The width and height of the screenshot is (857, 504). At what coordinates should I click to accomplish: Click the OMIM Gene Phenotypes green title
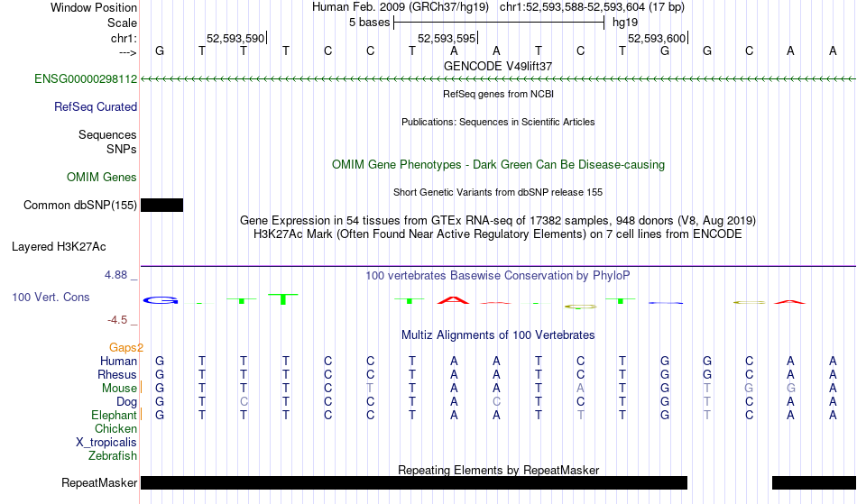499,164
